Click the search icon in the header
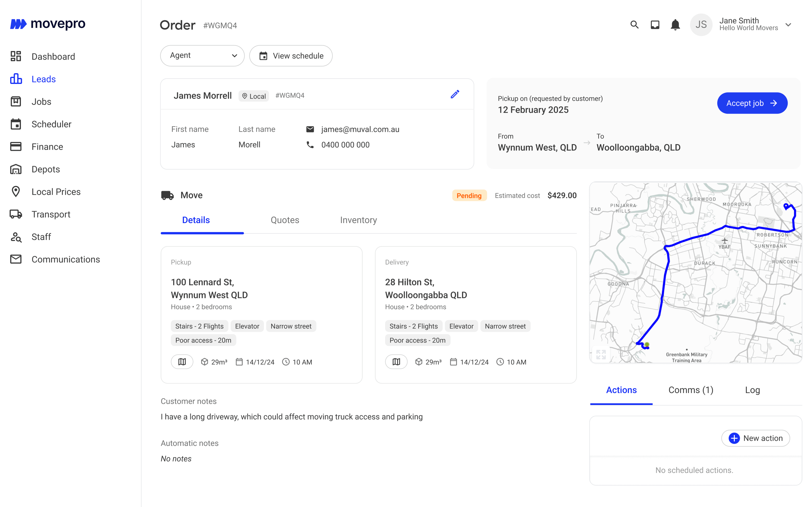812x507 pixels. click(634, 25)
